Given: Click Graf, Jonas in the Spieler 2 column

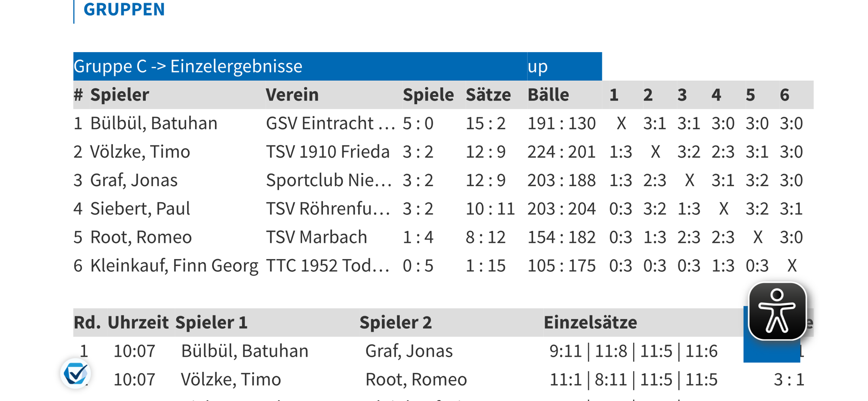Looking at the screenshot, I should pyautogui.click(x=409, y=351).
